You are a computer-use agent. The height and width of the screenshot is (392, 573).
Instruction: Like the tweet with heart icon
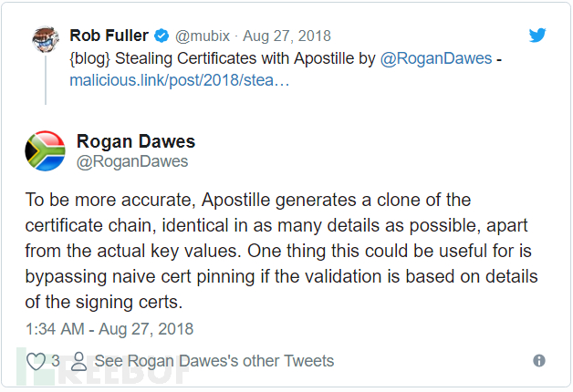pyautogui.click(x=36, y=361)
